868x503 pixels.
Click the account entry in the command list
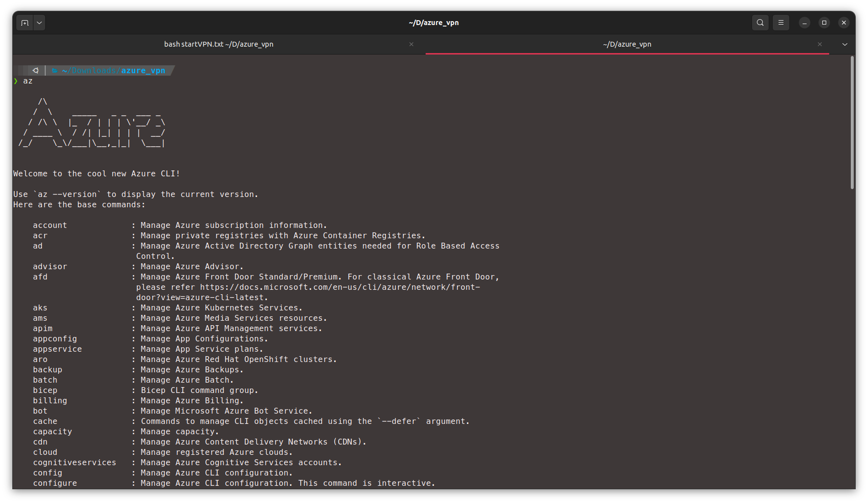(50, 225)
